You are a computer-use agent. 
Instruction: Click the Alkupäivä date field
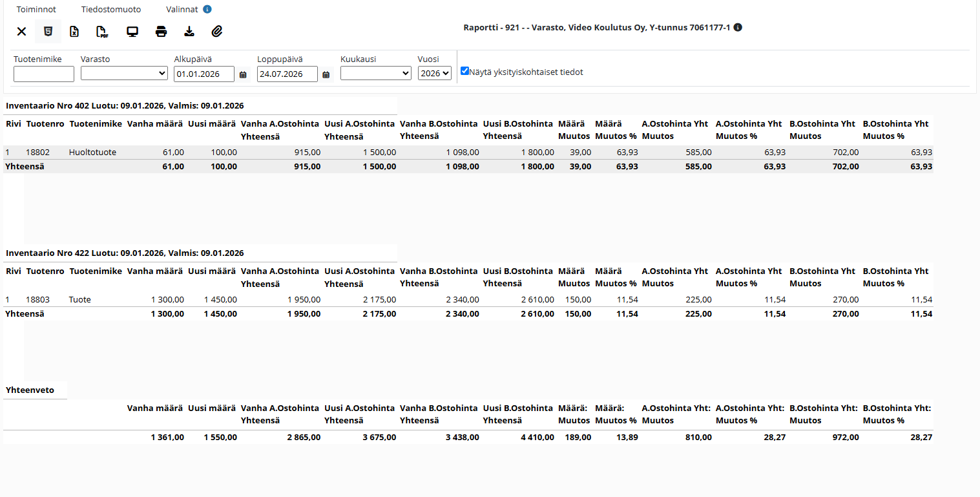204,74
